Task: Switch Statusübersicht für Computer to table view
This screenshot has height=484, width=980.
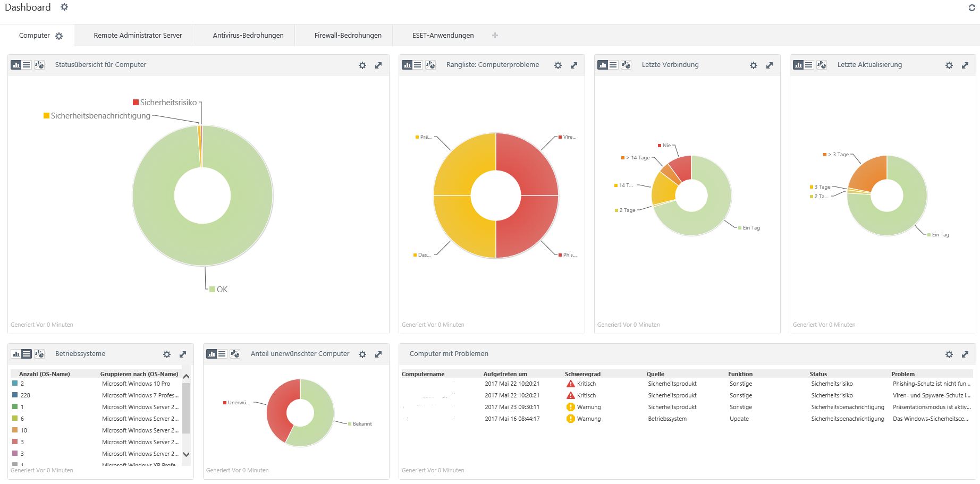Action: 26,65
